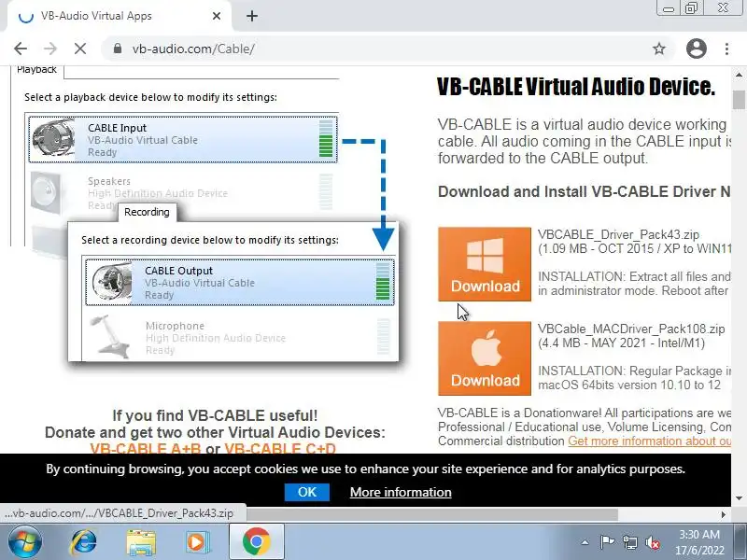Image resolution: width=747 pixels, height=560 pixels.
Task: Click the browser back arrow
Action: [x=21, y=49]
